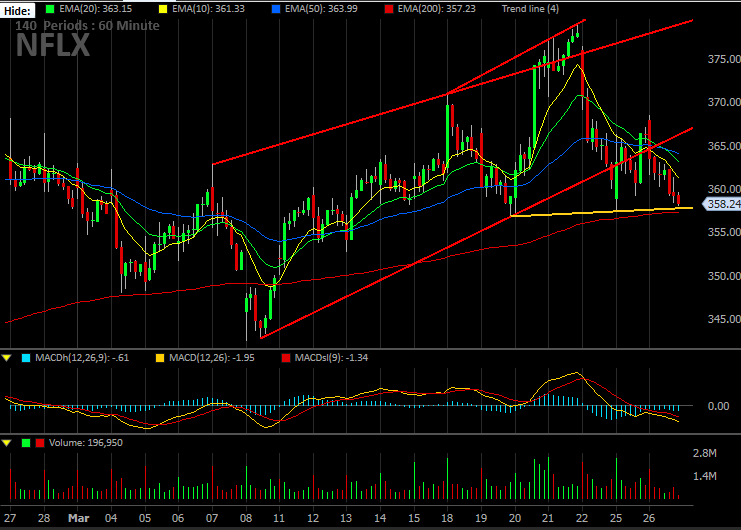The width and height of the screenshot is (741, 530).
Task: Click red volume down-color swatch
Action: click(x=40, y=443)
